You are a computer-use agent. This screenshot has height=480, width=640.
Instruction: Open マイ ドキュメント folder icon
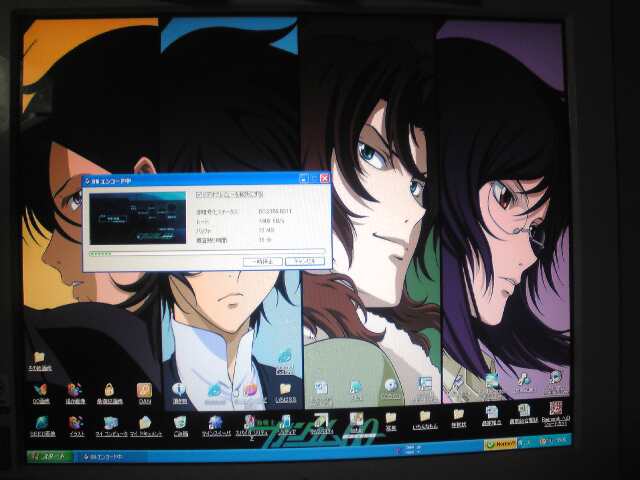[146, 427]
